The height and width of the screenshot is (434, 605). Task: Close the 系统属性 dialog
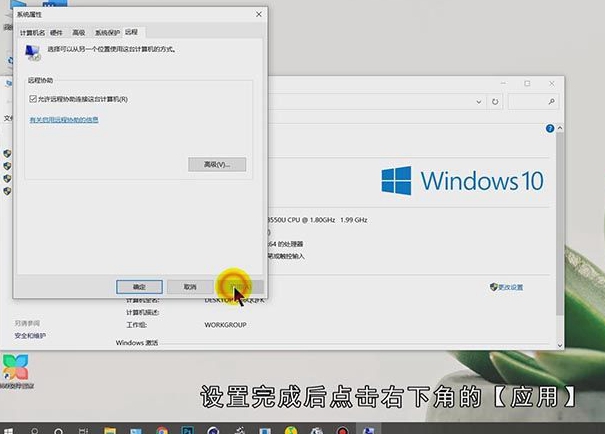tap(259, 14)
